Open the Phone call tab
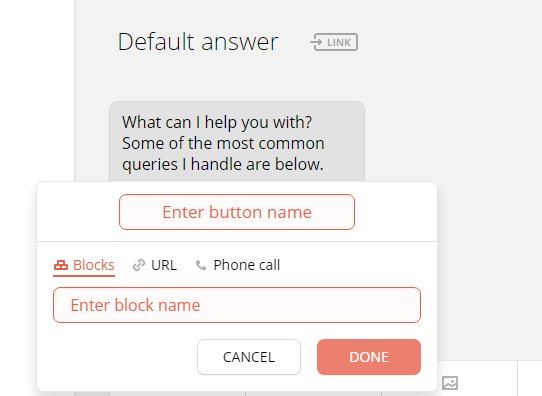 point(238,265)
